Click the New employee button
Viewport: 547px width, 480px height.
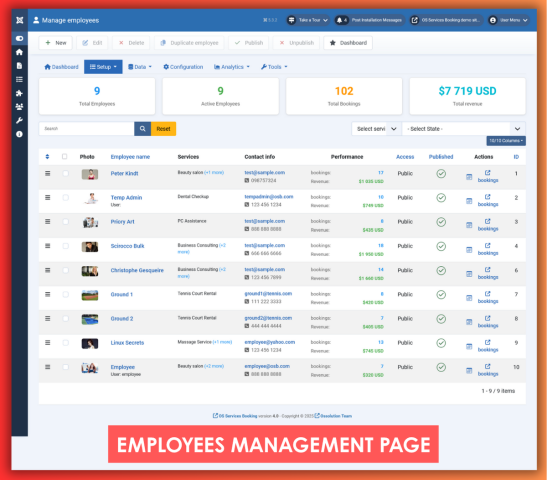[x=55, y=43]
